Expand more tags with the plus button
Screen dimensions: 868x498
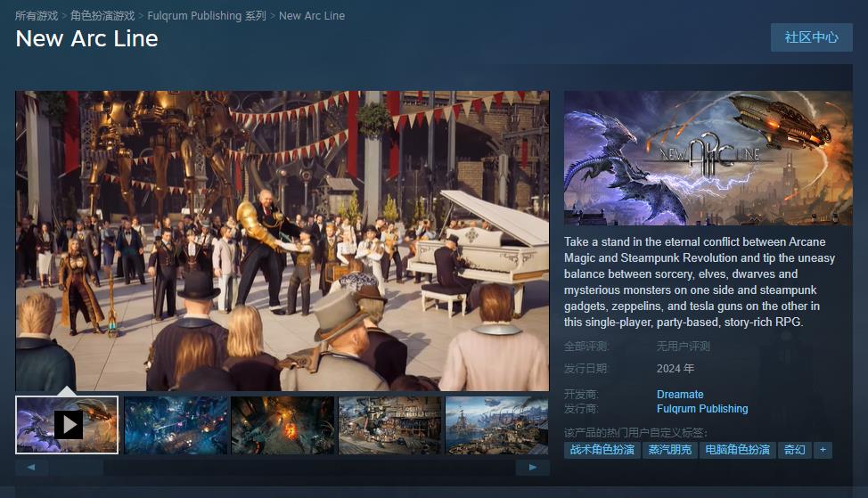(x=823, y=450)
